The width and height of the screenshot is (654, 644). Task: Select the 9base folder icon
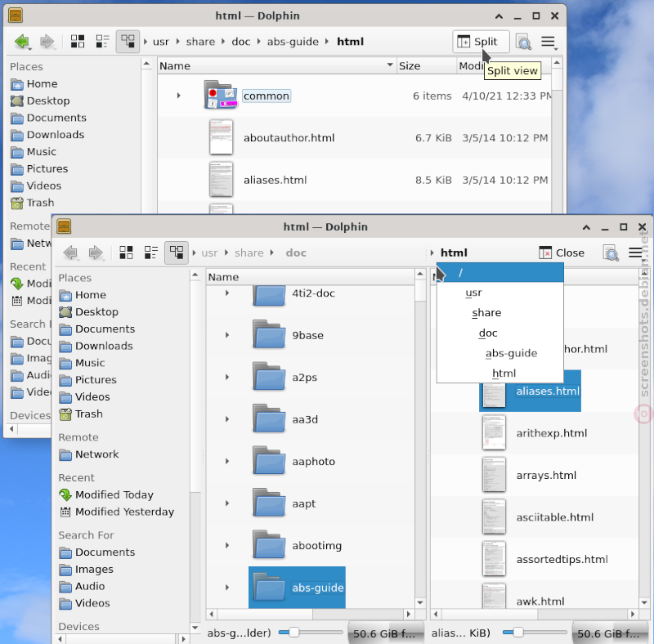point(269,334)
